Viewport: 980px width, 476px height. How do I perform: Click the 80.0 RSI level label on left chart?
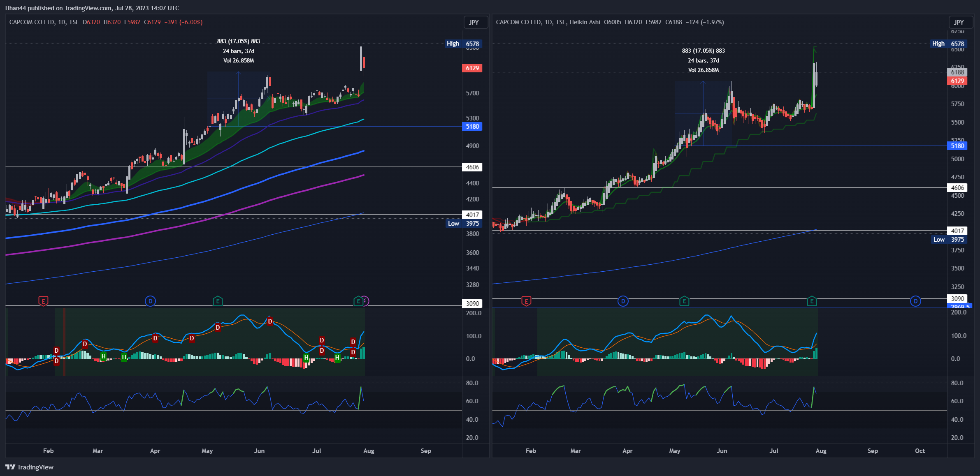[472, 383]
